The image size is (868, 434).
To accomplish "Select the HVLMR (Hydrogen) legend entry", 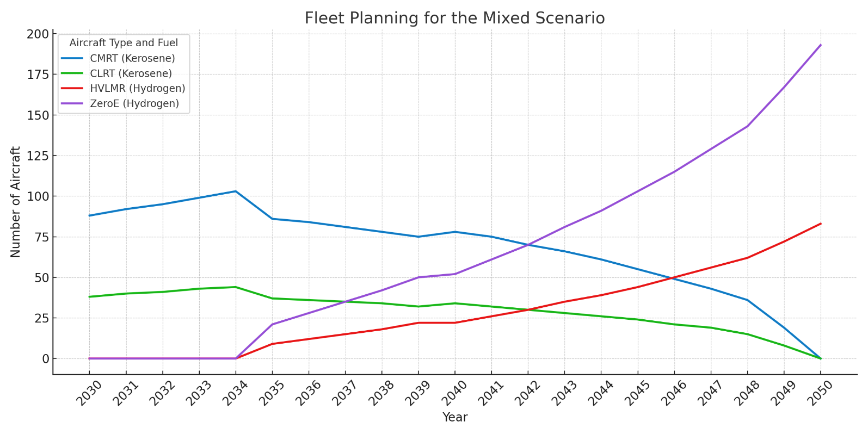I will [x=124, y=88].
